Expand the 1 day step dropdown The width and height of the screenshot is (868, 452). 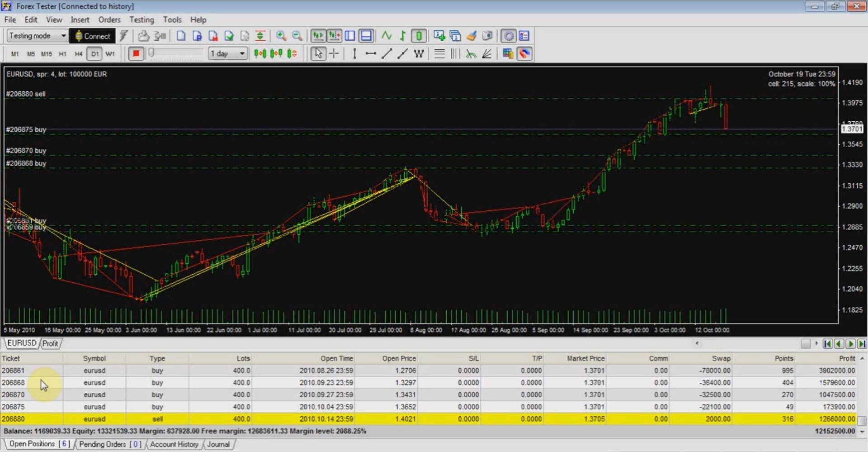[228, 53]
